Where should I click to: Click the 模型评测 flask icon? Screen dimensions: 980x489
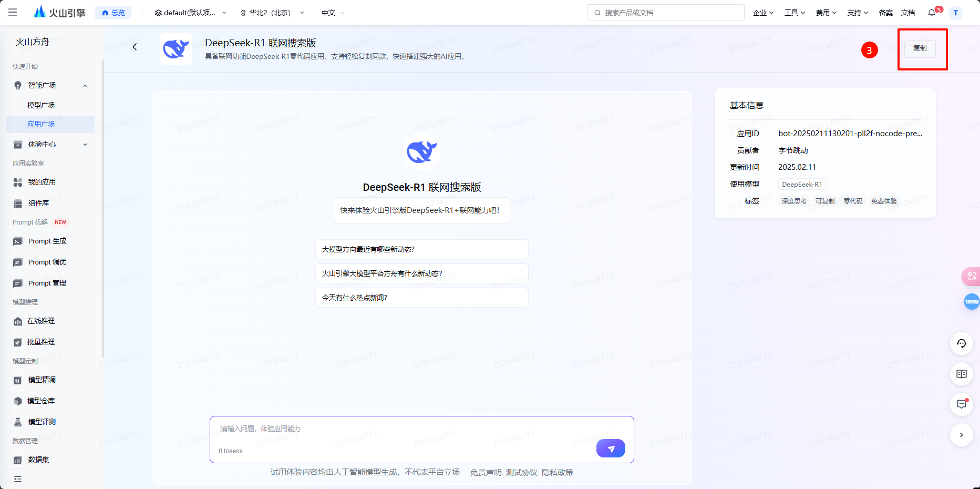[x=18, y=422]
